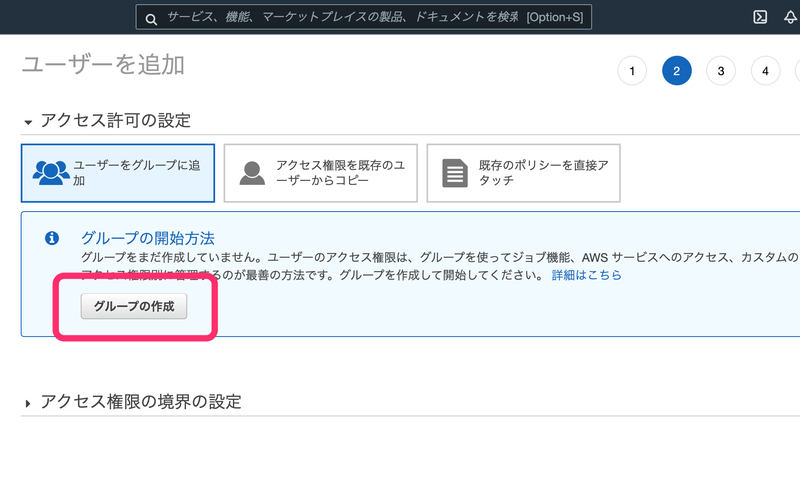
Task: Open the CloudShell terminal icon
Action: 760,17
